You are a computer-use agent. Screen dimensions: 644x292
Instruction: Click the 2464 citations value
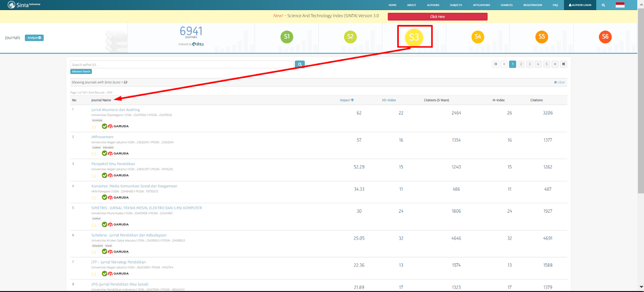tap(456, 113)
